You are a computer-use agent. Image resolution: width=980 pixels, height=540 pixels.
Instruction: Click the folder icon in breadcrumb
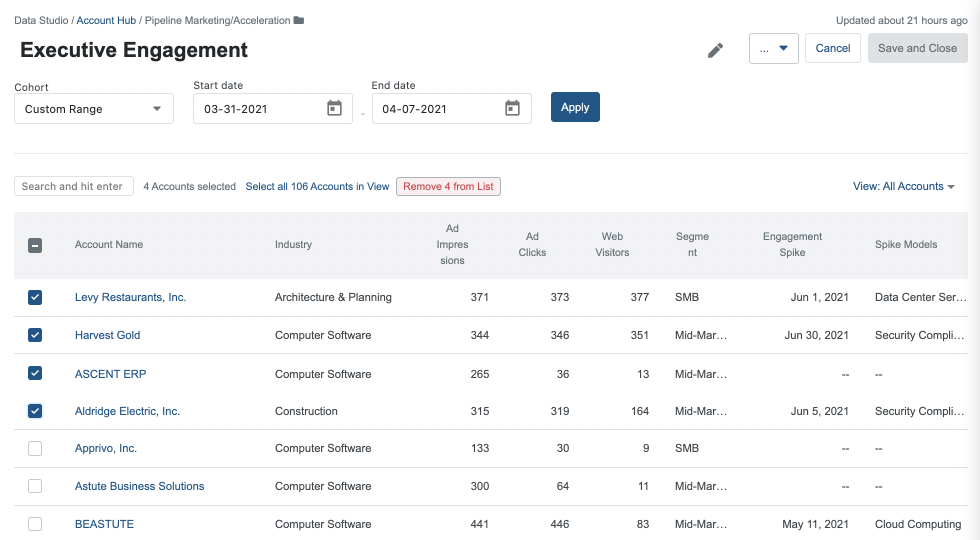tap(299, 20)
